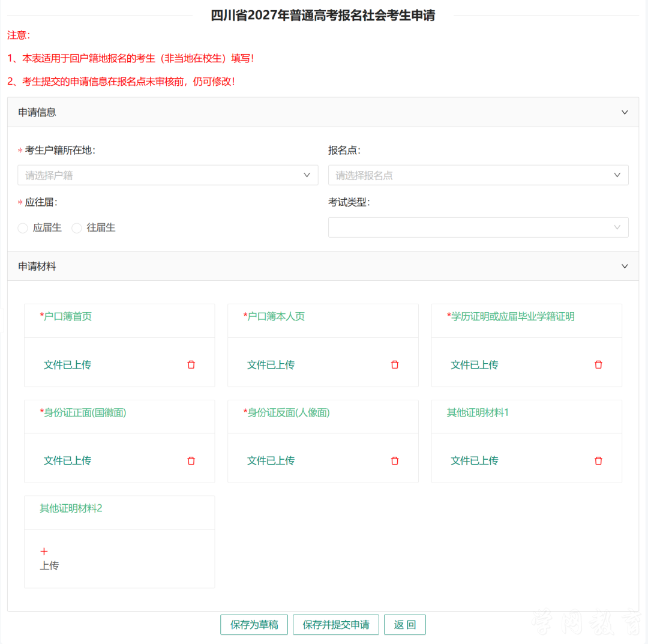Viewport: 648px width, 644px height.
Task: Click 文件已上传 under 身份证反面(人像面)
Action: [x=271, y=460]
